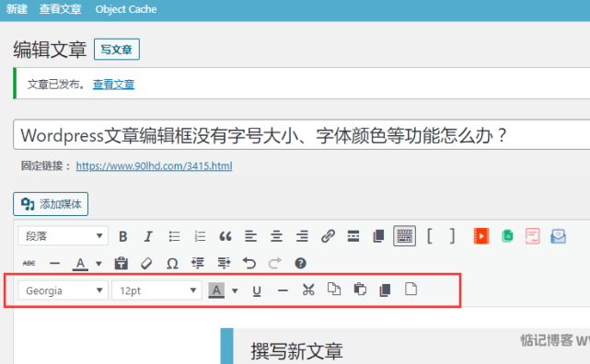Click the 添加媒体 add media button
590x364 pixels.
[51, 204]
